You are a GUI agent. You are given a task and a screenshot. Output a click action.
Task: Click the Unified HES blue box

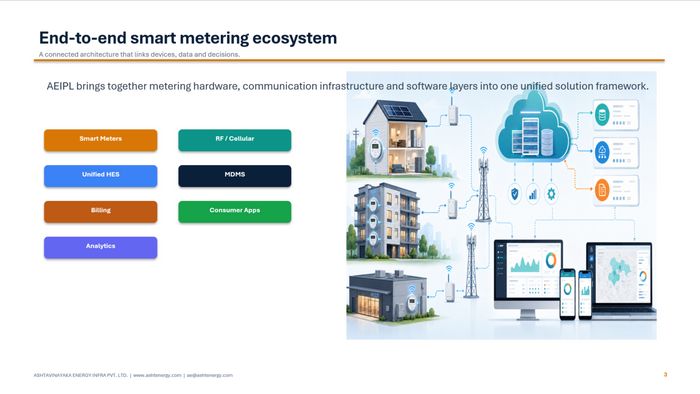(100, 176)
